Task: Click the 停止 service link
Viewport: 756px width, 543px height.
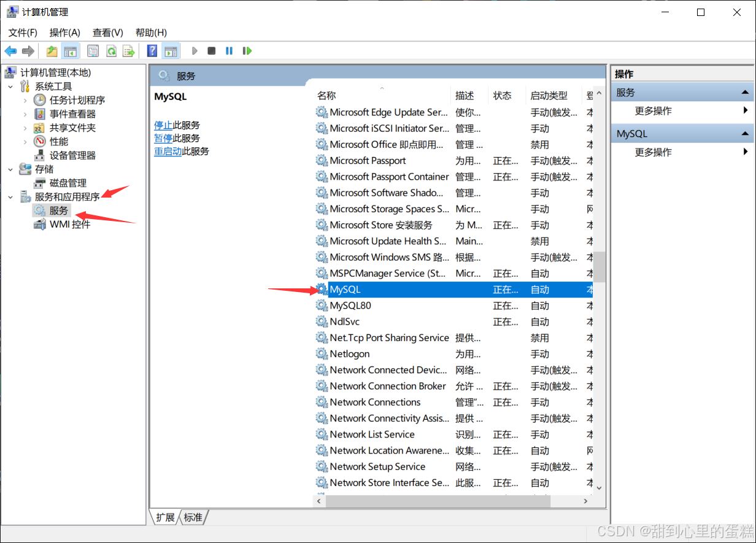Action: click(163, 125)
